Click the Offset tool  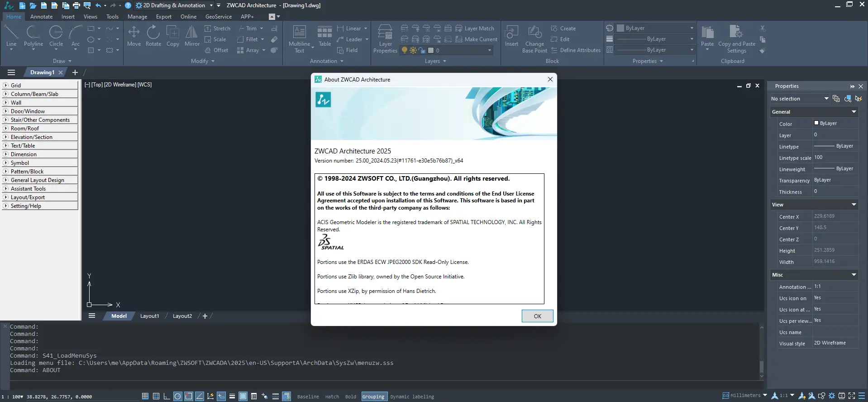click(x=216, y=50)
